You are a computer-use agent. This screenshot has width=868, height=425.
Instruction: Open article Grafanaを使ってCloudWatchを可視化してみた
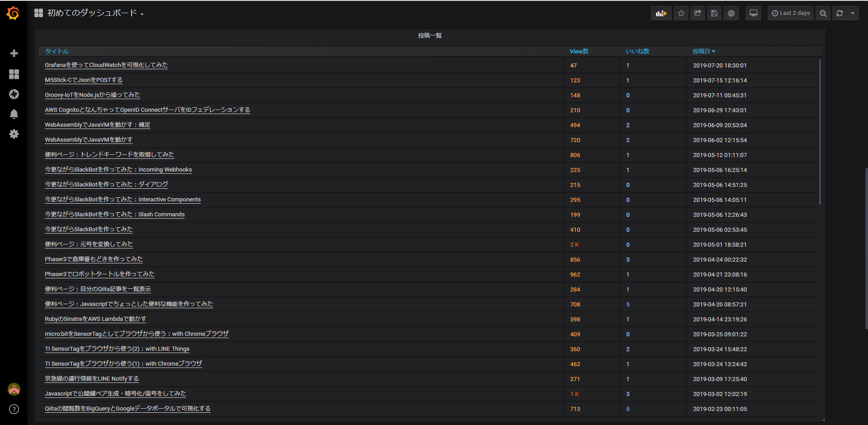pos(106,65)
